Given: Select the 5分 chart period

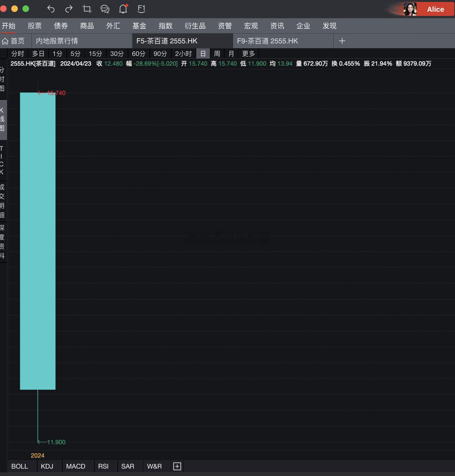Looking at the screenshot, I should pyautogui.click(x=75, y=53).
